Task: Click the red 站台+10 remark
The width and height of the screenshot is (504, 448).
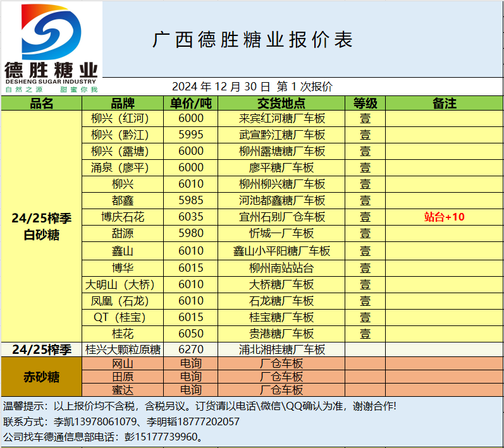Action: click(x=444, y=217)
